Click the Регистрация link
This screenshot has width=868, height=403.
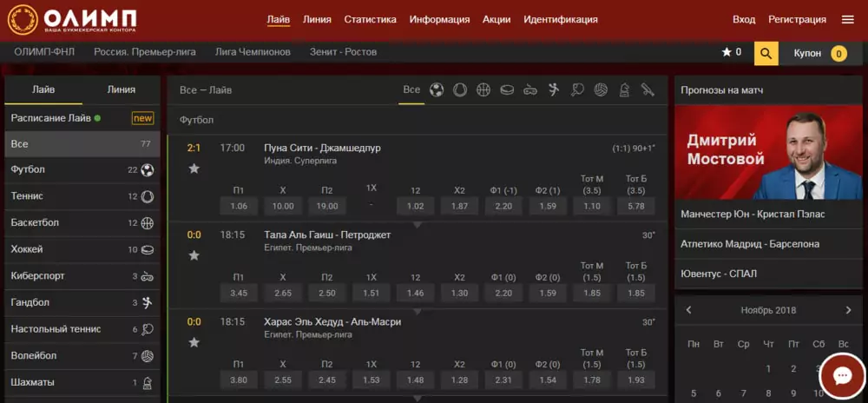pos(797,19)
